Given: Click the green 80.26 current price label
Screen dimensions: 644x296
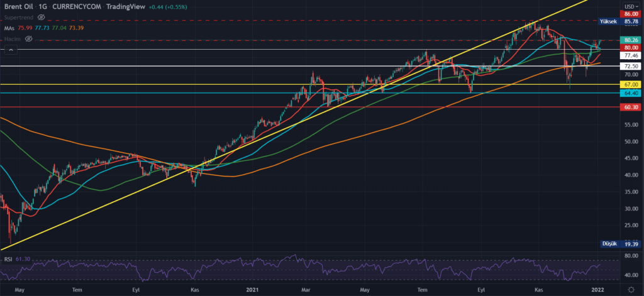Looking at the screenshot, I should pyautogui.click(x=630, y=40).
